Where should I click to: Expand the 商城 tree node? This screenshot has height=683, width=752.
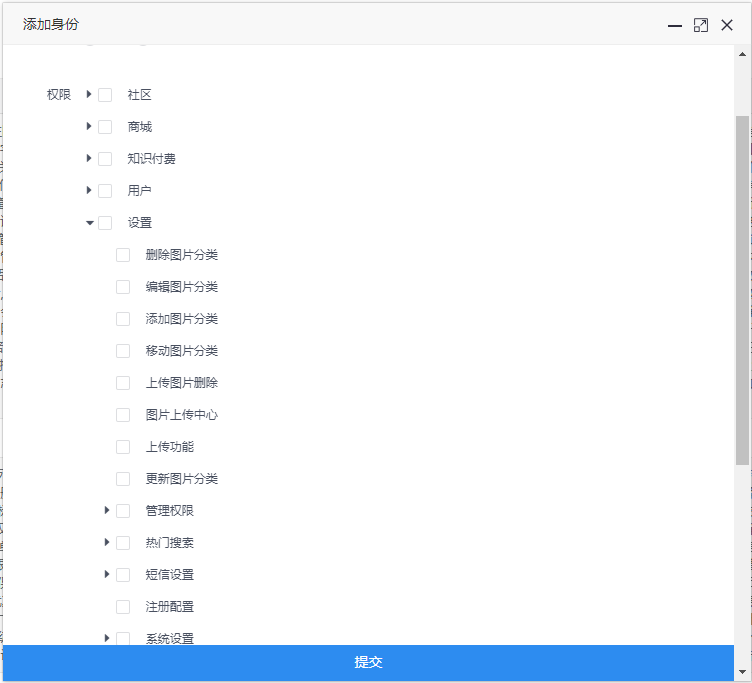[x=89, y=126]
